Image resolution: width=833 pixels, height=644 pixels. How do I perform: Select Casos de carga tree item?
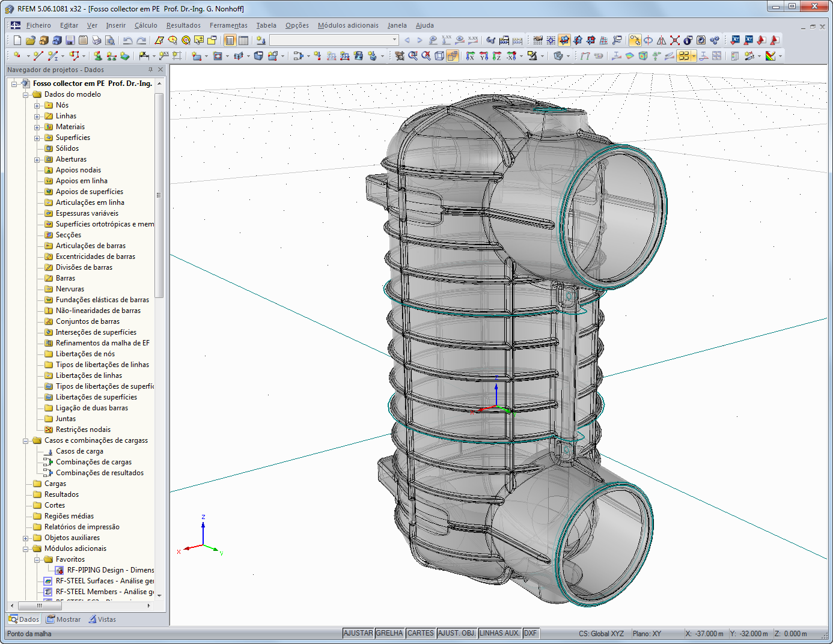(x=79, y=451)
